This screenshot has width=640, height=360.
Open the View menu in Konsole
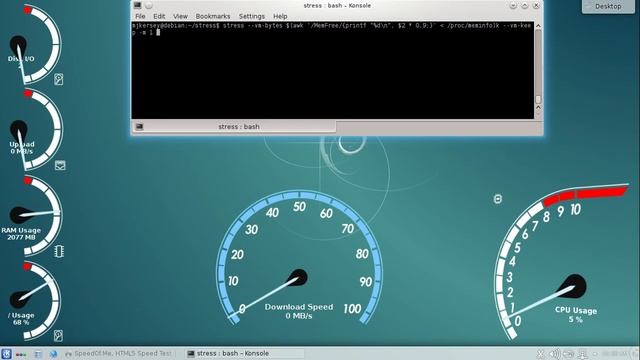(x=180, y=16)
